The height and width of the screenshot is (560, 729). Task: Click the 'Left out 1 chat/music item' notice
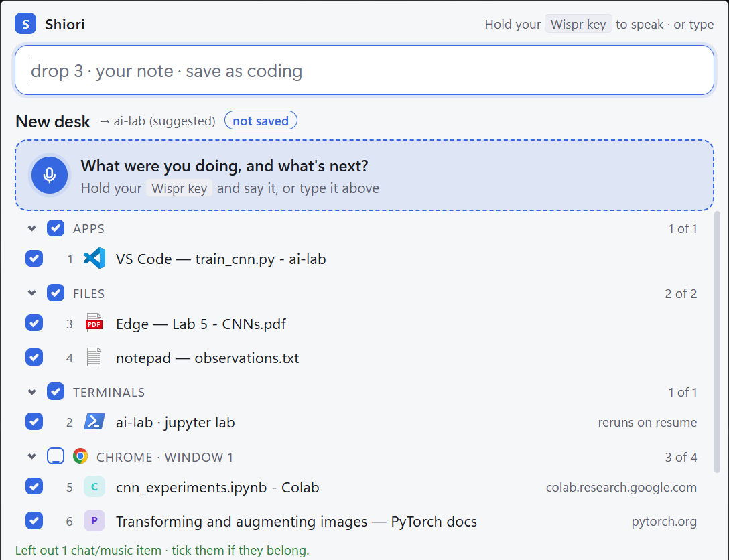tap(162, 550)
